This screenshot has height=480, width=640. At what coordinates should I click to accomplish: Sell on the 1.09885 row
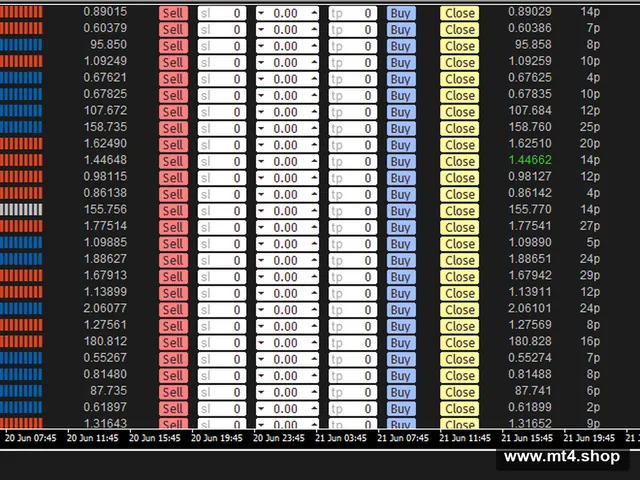(173, 244)
